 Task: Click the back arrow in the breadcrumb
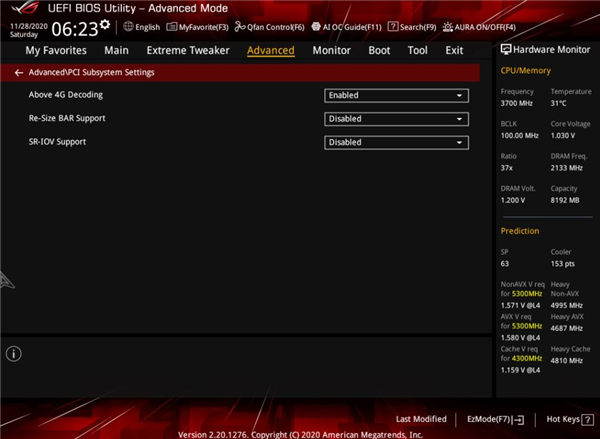[x=19, y=73]
